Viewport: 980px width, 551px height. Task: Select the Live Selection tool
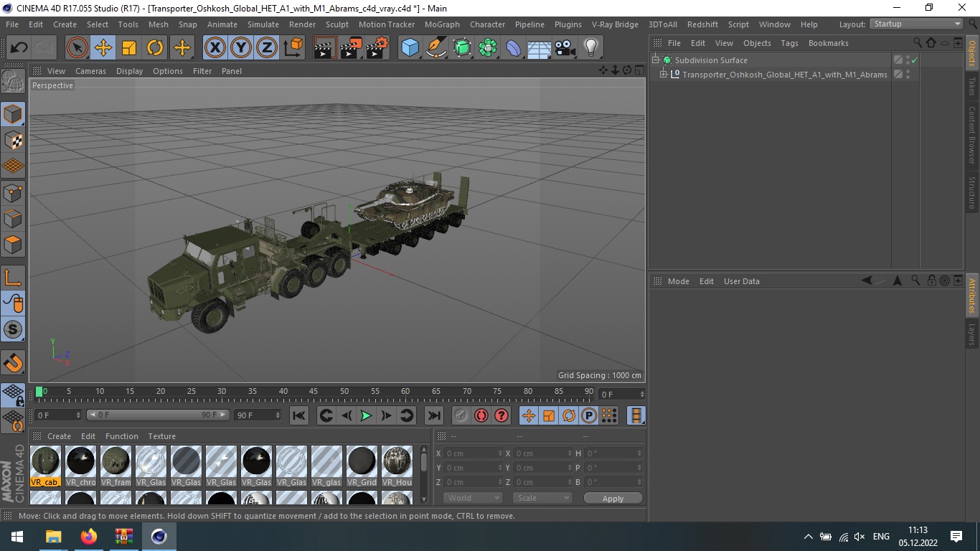[77, 48]
